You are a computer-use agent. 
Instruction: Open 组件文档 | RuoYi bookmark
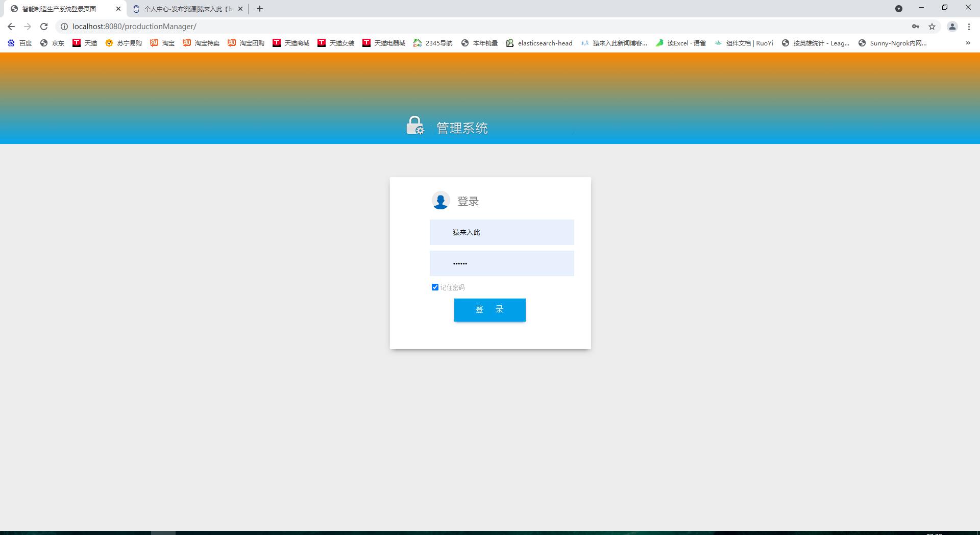[744, 43]
